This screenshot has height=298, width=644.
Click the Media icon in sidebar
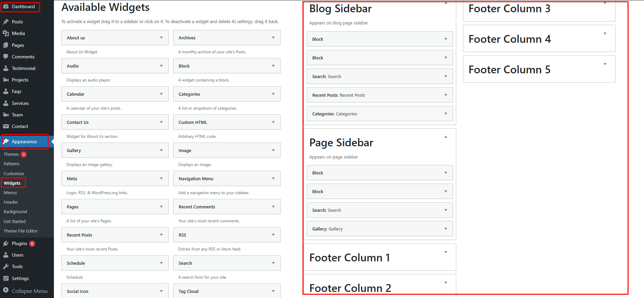click(x=6, y=33)
